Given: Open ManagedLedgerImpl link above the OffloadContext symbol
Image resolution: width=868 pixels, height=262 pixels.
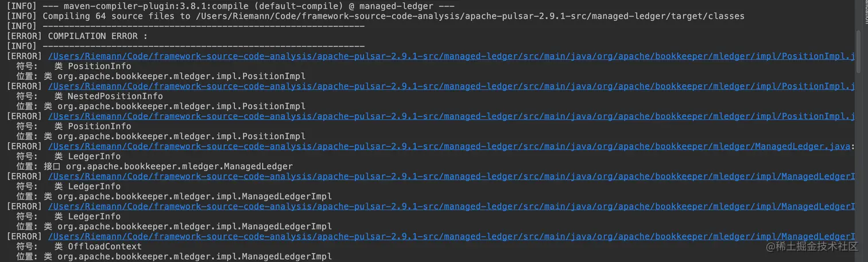Looking at the screenshot, I should (452, 236).
